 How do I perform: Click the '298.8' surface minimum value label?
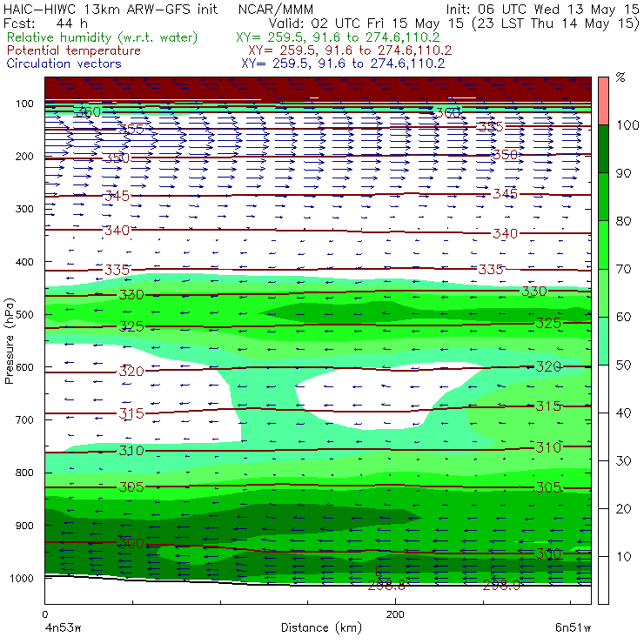(386, 585)
